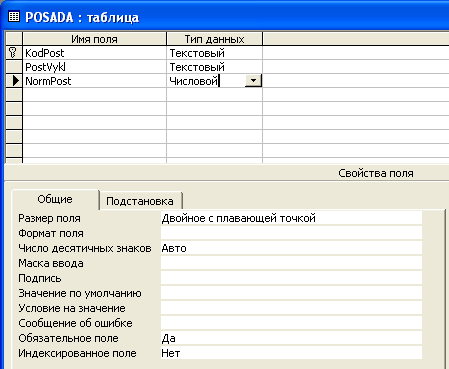Click the Значение по умолчанию value field

291,293
